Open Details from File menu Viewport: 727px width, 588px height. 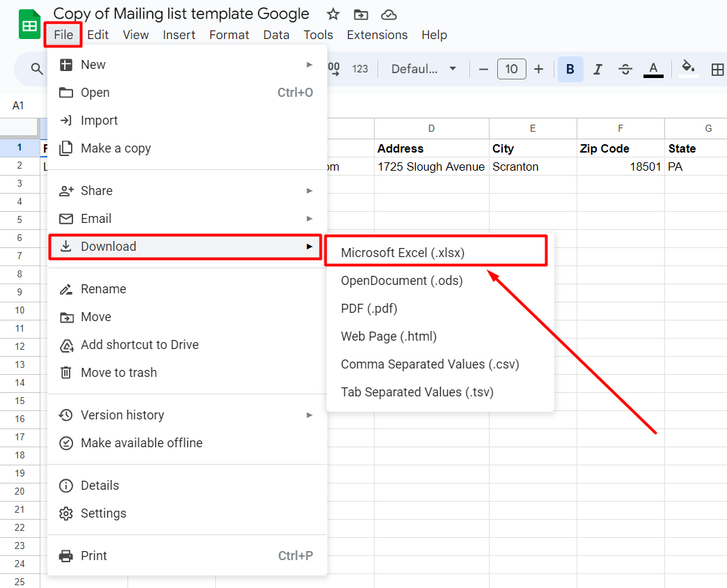click(187, 486)
